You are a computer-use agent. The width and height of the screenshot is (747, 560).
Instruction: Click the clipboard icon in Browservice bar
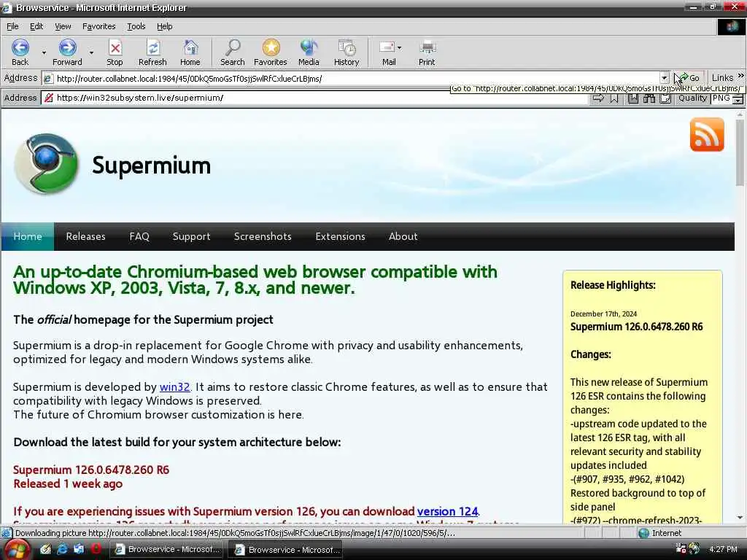point(665,98)
